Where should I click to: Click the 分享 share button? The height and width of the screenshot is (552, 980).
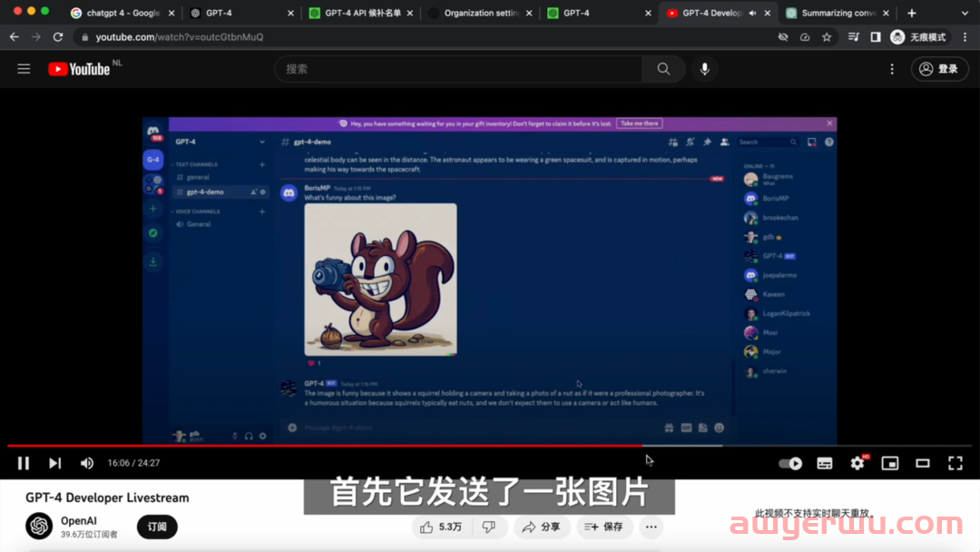(x=541, y=527)
